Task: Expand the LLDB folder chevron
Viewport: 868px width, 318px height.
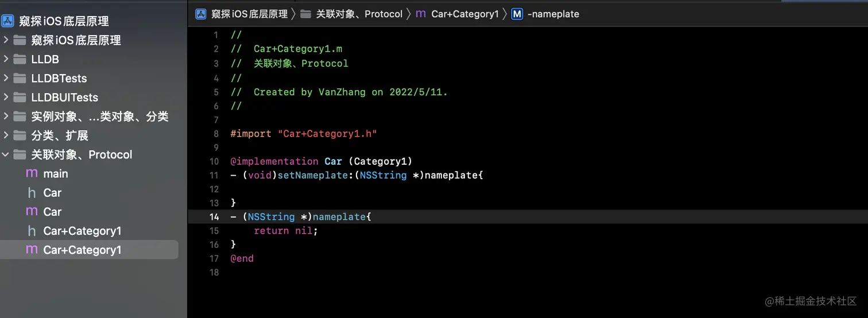Action: click(6, 59)
